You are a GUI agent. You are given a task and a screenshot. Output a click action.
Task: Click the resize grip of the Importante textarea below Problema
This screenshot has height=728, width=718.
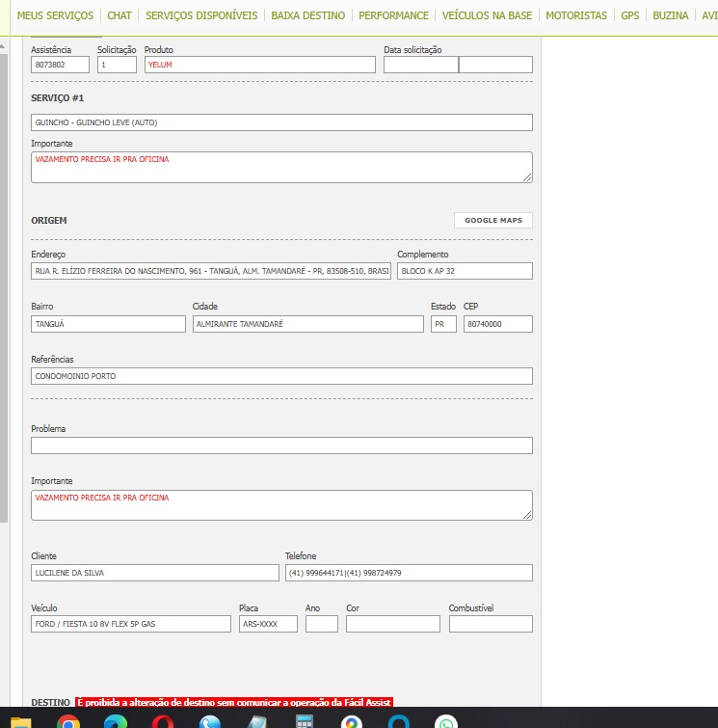(x=527, y=515)
